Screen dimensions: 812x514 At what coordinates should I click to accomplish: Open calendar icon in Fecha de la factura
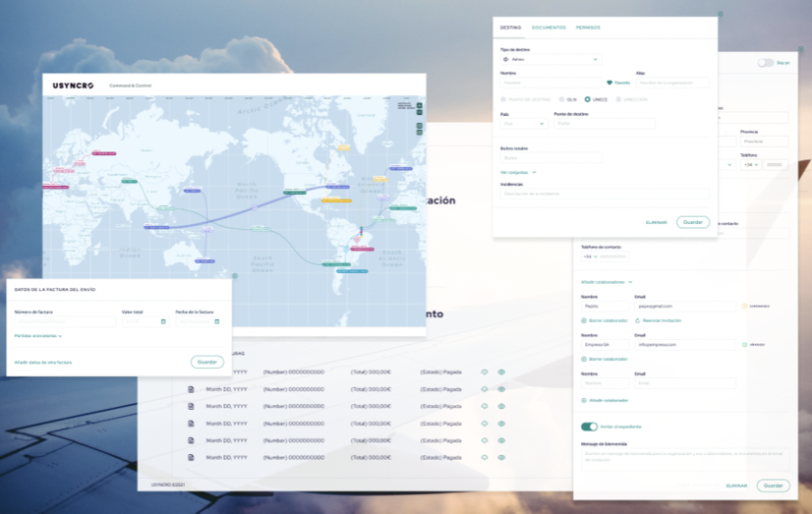tap(216, 321)
